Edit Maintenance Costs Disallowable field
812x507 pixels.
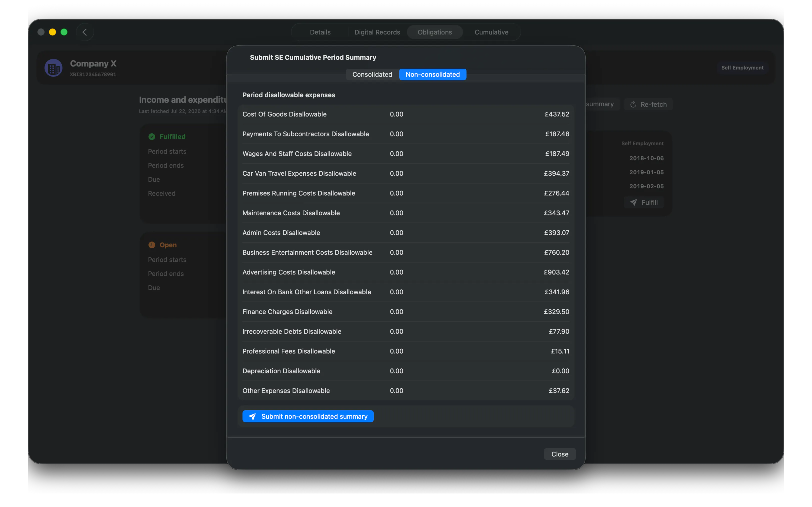pos(396,213)
